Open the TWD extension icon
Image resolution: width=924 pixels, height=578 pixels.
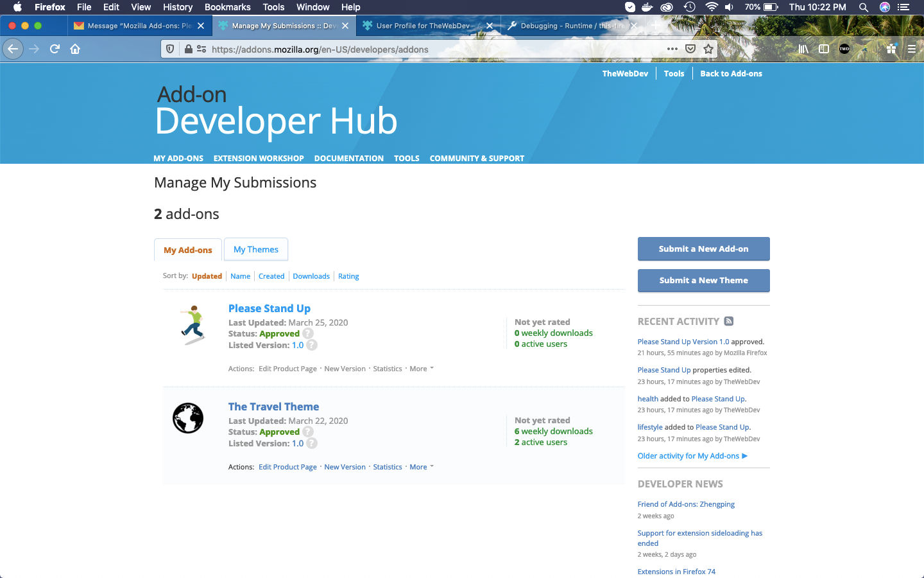click(x=844, y=49)
